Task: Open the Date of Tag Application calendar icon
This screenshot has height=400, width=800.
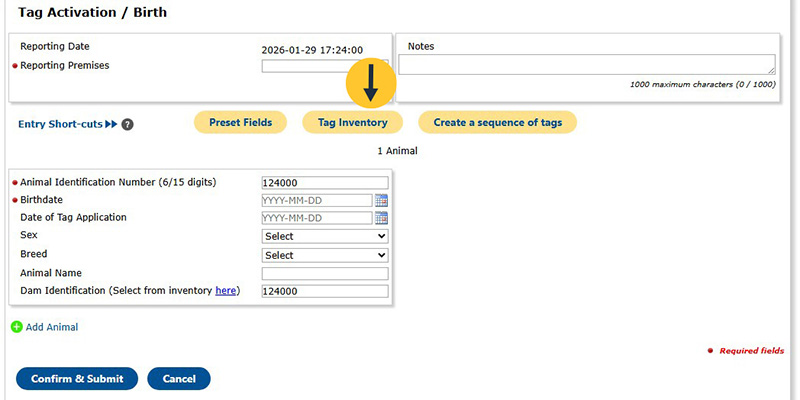Action: [x=381, y=218]
